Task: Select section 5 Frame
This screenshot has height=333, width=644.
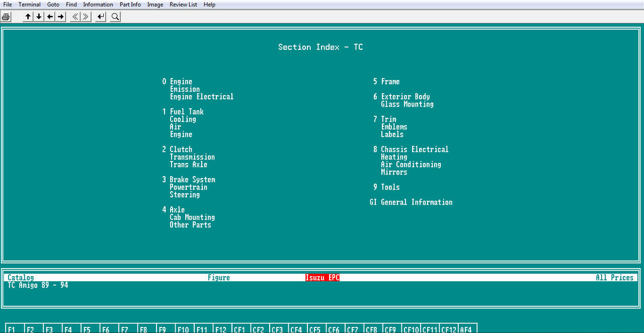Action: pos(386,81)
